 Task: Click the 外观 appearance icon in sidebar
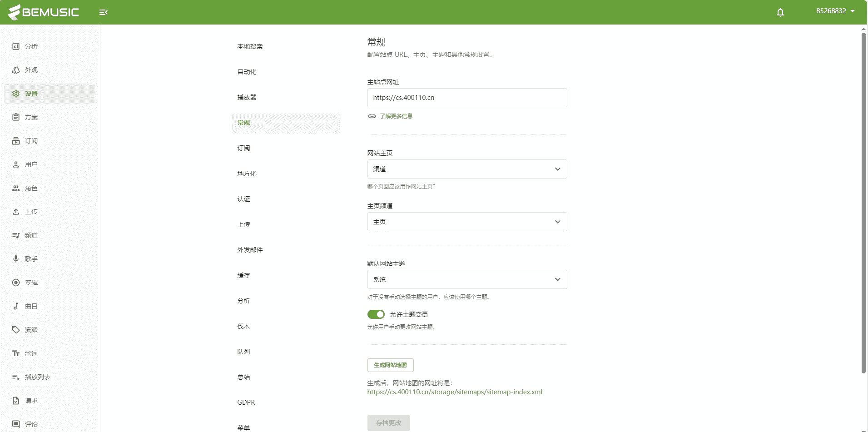pyautogui.click(x=16, y=70)
